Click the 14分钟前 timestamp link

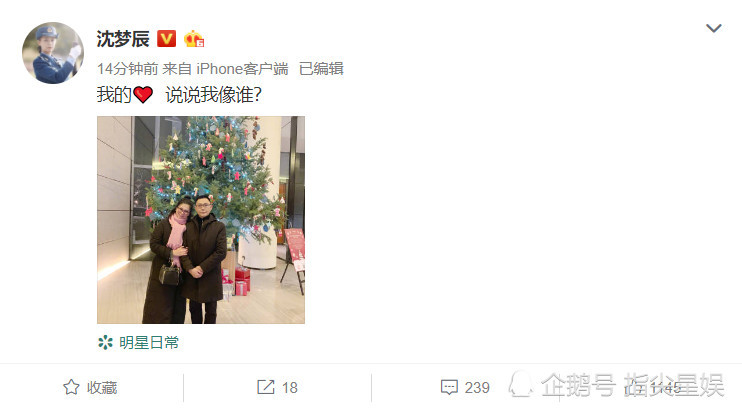(x=128, y=69)
